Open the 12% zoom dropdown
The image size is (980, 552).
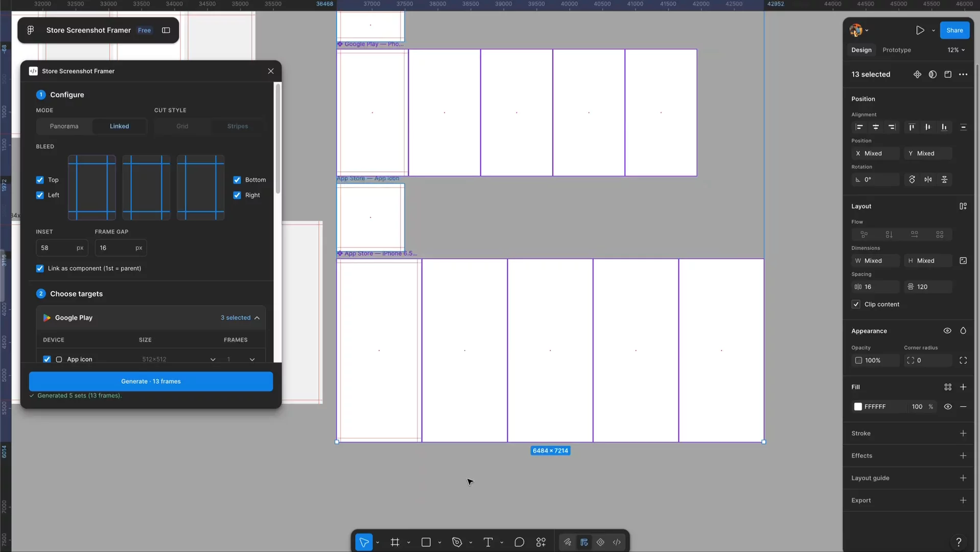(x=956, y=50)
